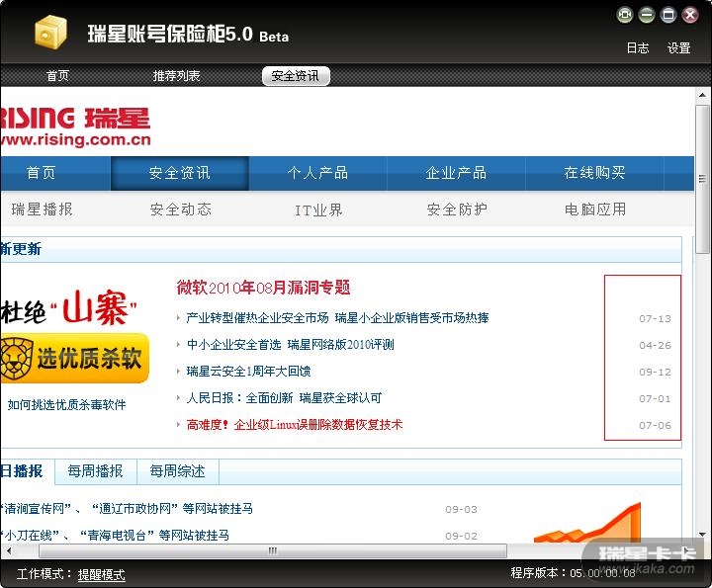Click the 07-01 date entry
This screenshot has width=712, height=588.
[x=655, y=399]
